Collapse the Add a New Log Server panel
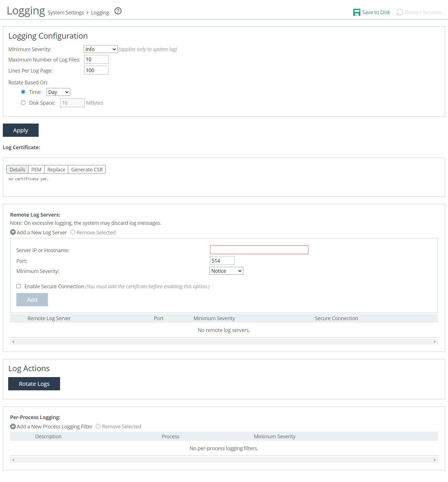 click(13, 232)
